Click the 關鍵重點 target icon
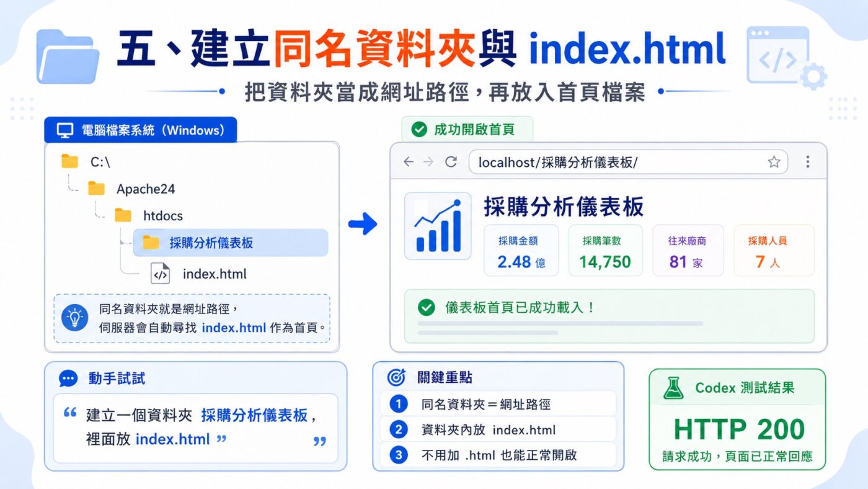This screenshot has width=868, height=489. tap(396, 377)
